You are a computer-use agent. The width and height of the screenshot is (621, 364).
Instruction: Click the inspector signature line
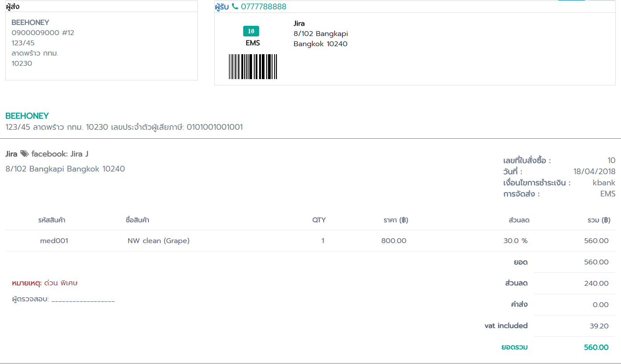83,300
